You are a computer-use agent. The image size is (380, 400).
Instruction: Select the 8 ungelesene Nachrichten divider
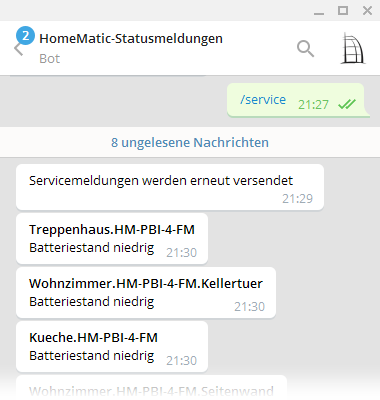pos(190,142)
